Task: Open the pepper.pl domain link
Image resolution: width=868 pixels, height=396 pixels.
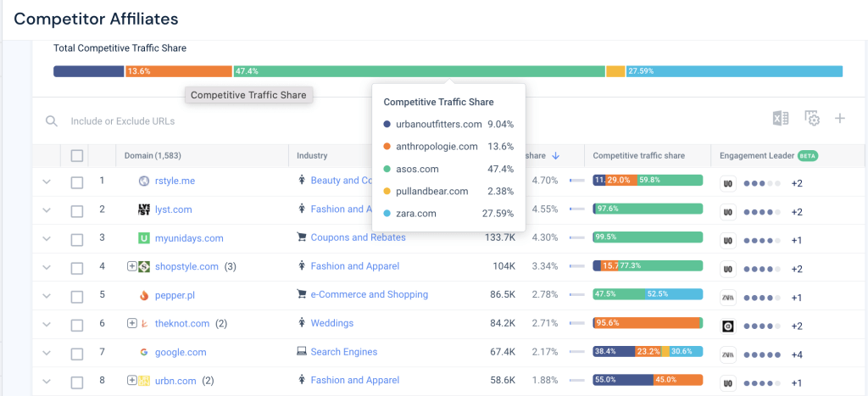Action: point(175,295)
